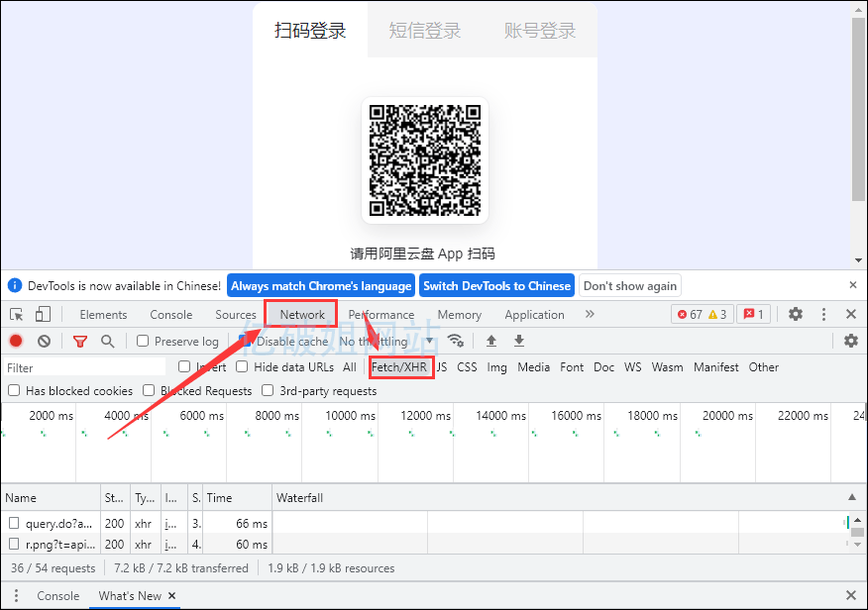The width and height of the screenshot is (868, 610).
Task: Filter requests by Fetch/XHR type
Action: pyautogui.click(x=399, y=367)
